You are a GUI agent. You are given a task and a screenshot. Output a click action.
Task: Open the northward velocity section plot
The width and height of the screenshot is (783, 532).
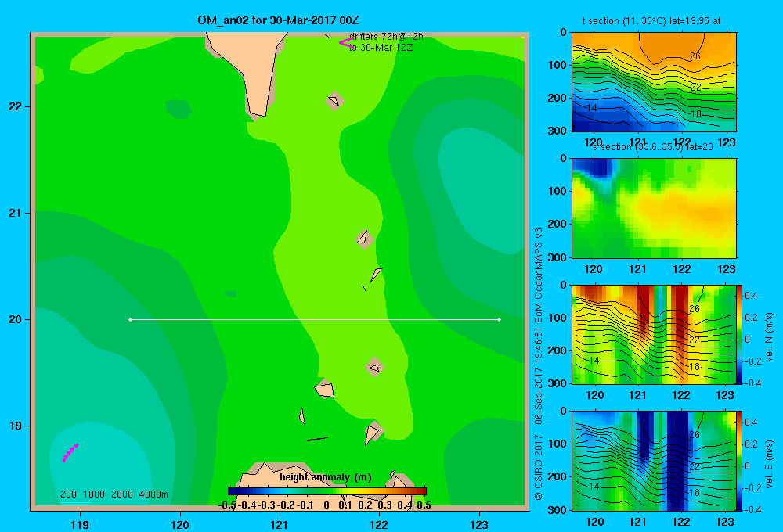click(x=654, y=334)
